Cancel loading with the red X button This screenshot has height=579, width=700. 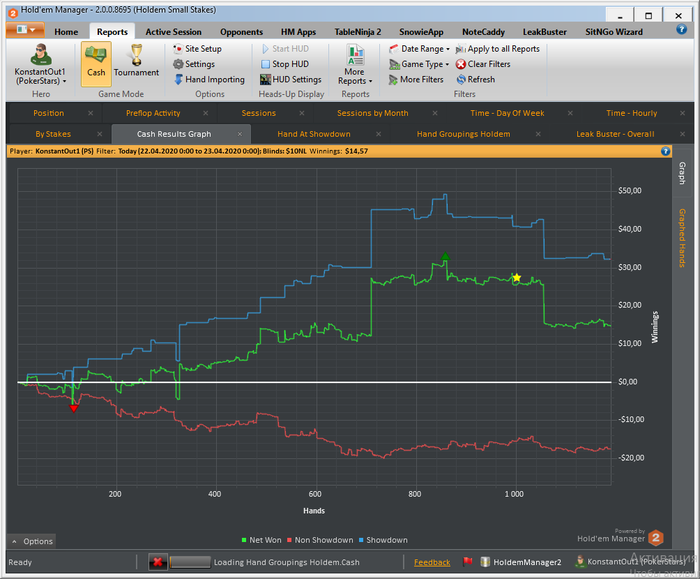158,562
